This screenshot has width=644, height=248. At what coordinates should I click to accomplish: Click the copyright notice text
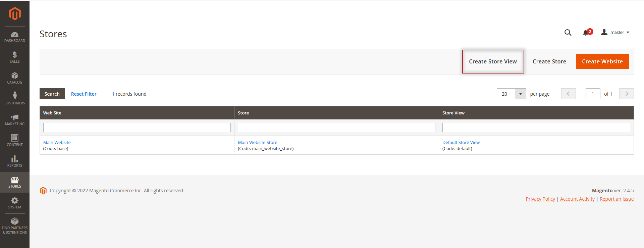coord(117,191)
